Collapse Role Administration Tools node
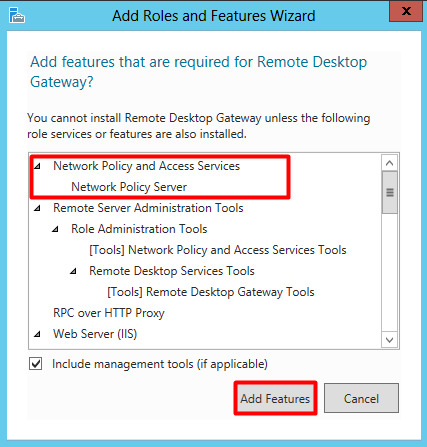Screen dimensions: 427x447 pyautogui.click(x=55, y=229)
